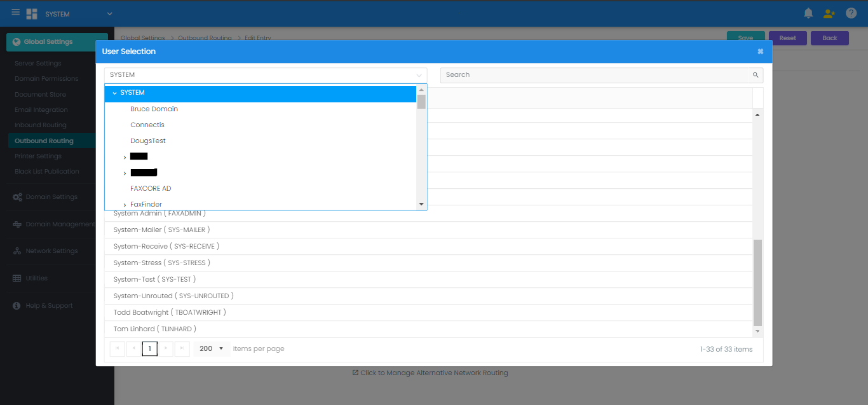
Task: Click the dashboard grid icon beside SYSTEM
Action: 32,14
